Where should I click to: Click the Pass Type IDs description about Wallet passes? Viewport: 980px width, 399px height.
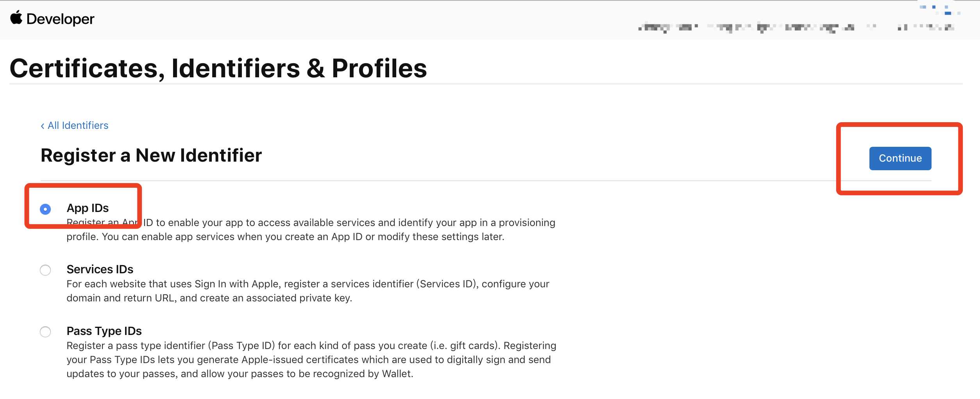coord(311,360)
